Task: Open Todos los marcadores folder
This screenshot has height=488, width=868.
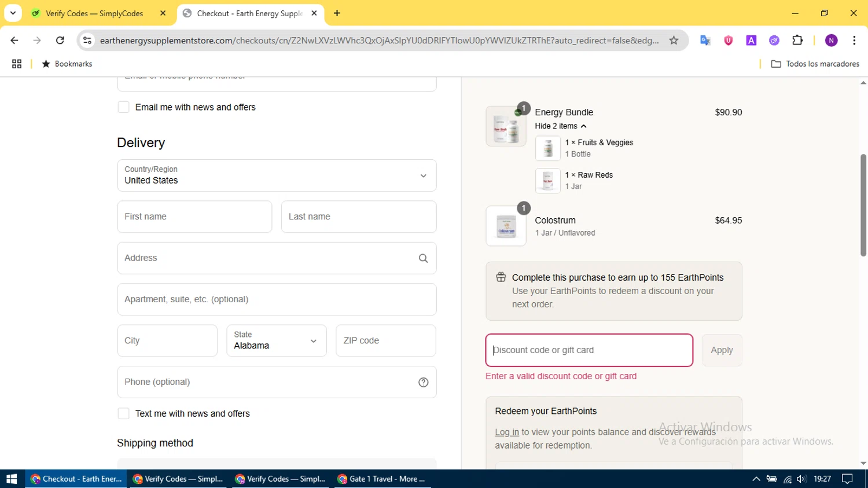Action: (815, 64)
